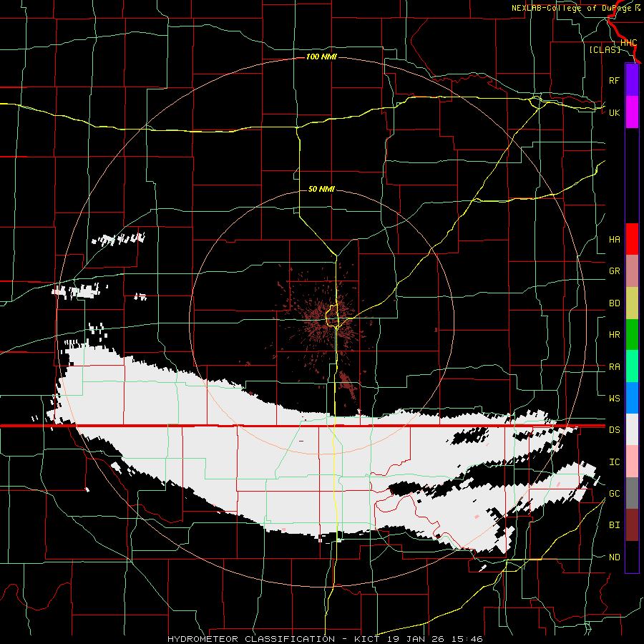Click the RA legend label

click(614, 367)
